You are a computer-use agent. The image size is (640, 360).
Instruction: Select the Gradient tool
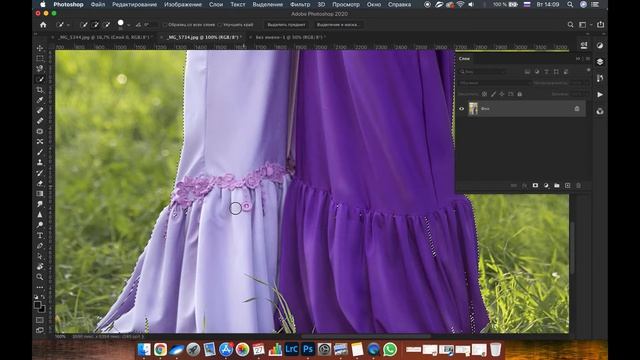[40, 193]
